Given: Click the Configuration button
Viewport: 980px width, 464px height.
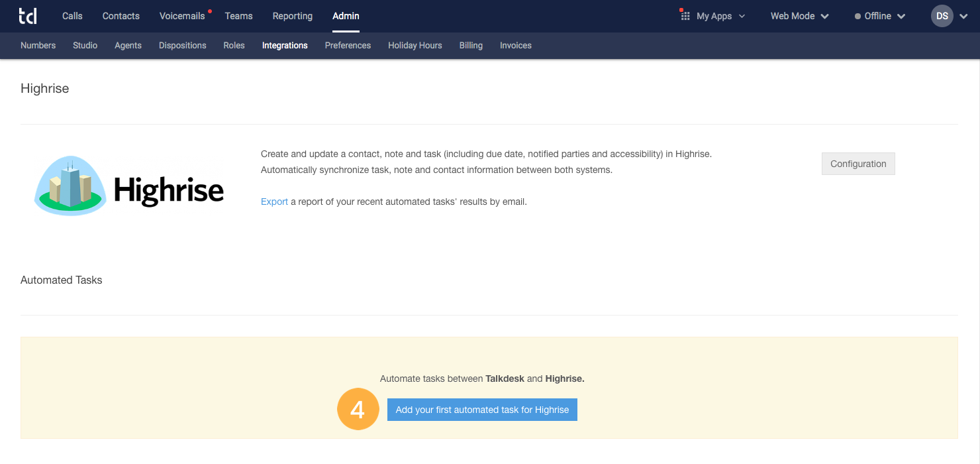Looking at the screenshot, I should click(858, 164).
